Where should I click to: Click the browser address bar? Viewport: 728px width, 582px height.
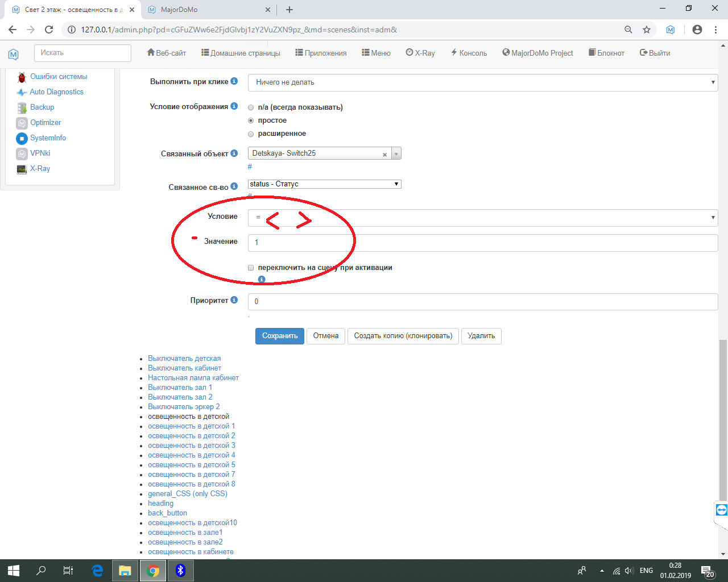(x=341, y=30)
